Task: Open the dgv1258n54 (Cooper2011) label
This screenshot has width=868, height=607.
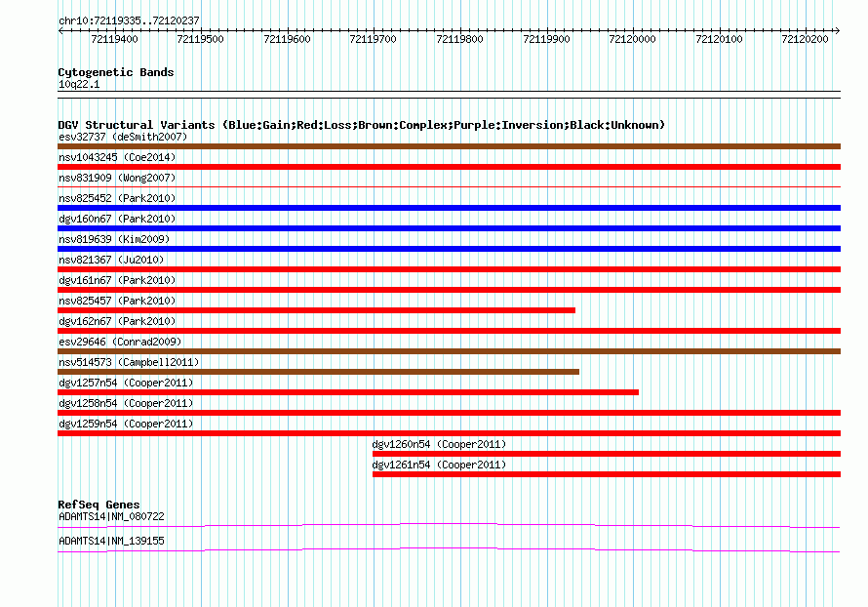Action: coord(126,403)
